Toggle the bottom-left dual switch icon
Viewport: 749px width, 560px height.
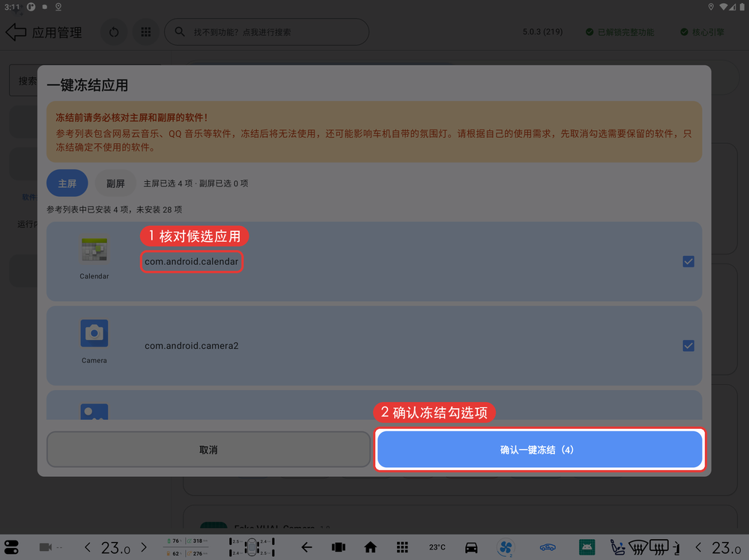[x=11, y=547]
